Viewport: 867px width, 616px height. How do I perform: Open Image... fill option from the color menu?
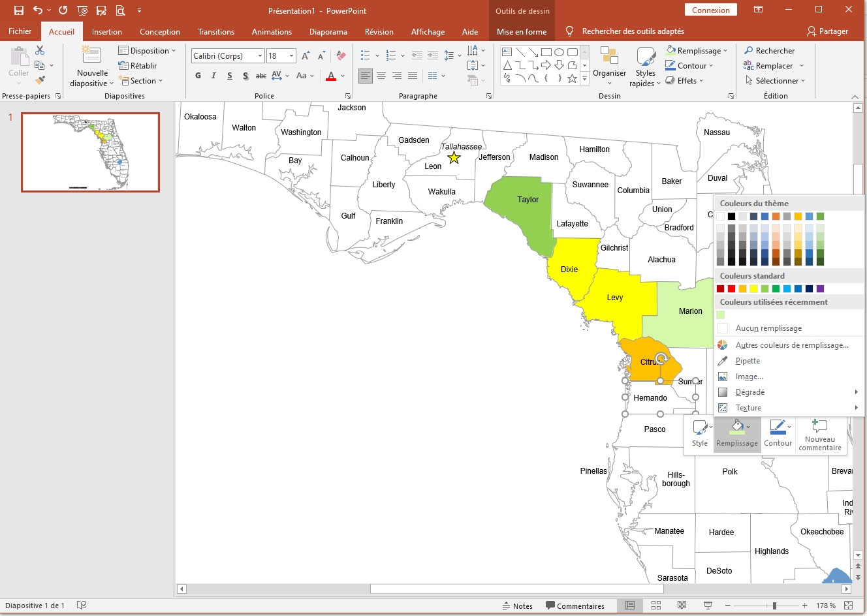(x=748, y=377)
